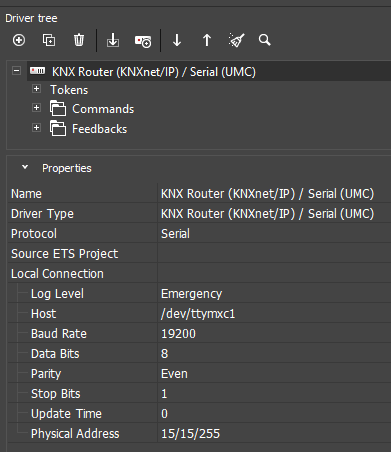Click the Name property label
Screen dimensions: 391x452
[x=26, y=194]
